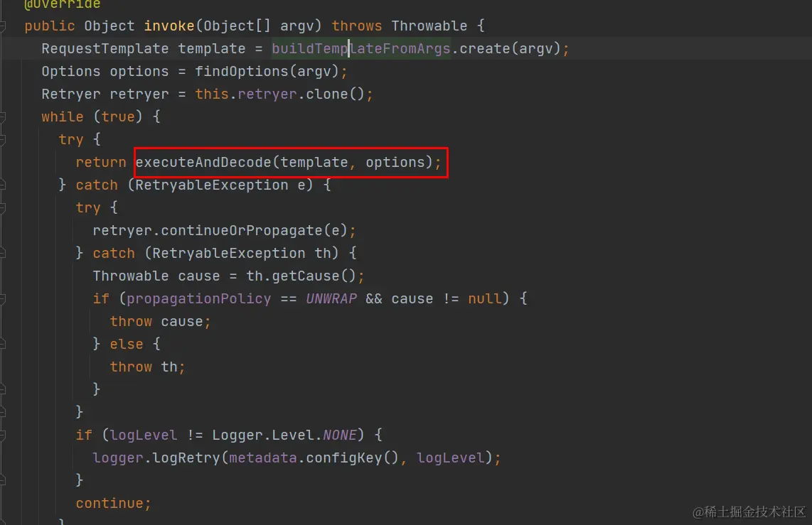
Task: Click buildTemplateFromArgs field reference
Action: [x=361, y=48]
